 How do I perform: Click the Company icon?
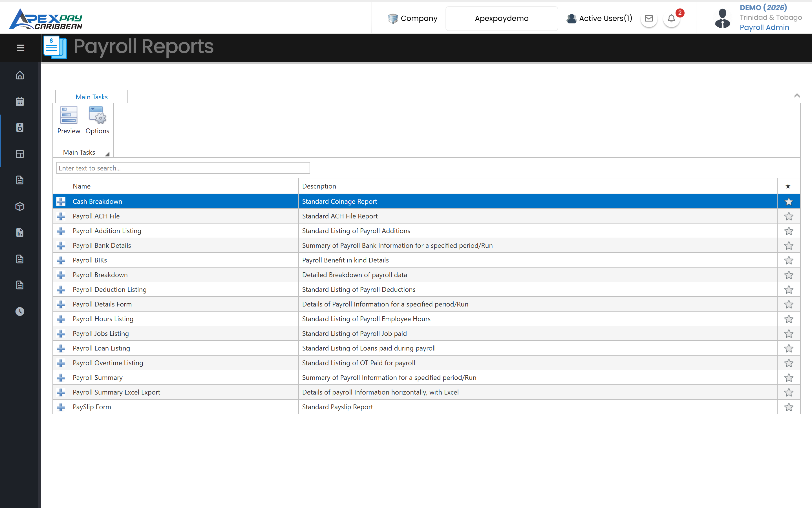(392, 18)
